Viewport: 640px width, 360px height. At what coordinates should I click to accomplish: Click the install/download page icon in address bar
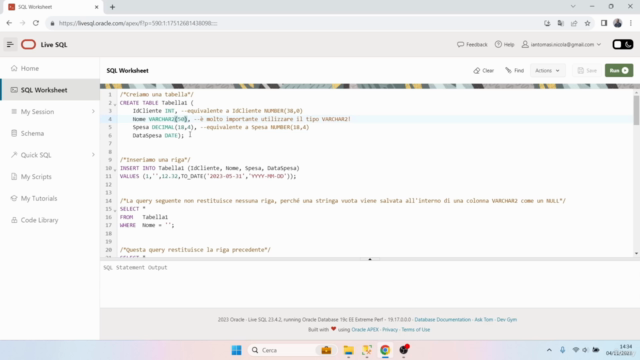tap(547, 23)
